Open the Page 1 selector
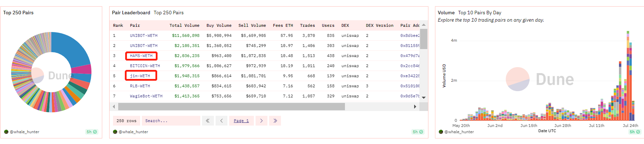Viewport: 644px width, 144px height. tap(241, 121)
